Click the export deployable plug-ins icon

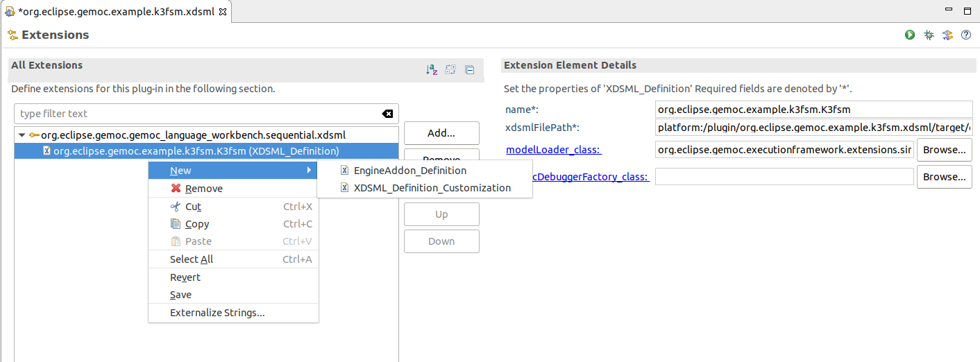(x=947, y=35)
